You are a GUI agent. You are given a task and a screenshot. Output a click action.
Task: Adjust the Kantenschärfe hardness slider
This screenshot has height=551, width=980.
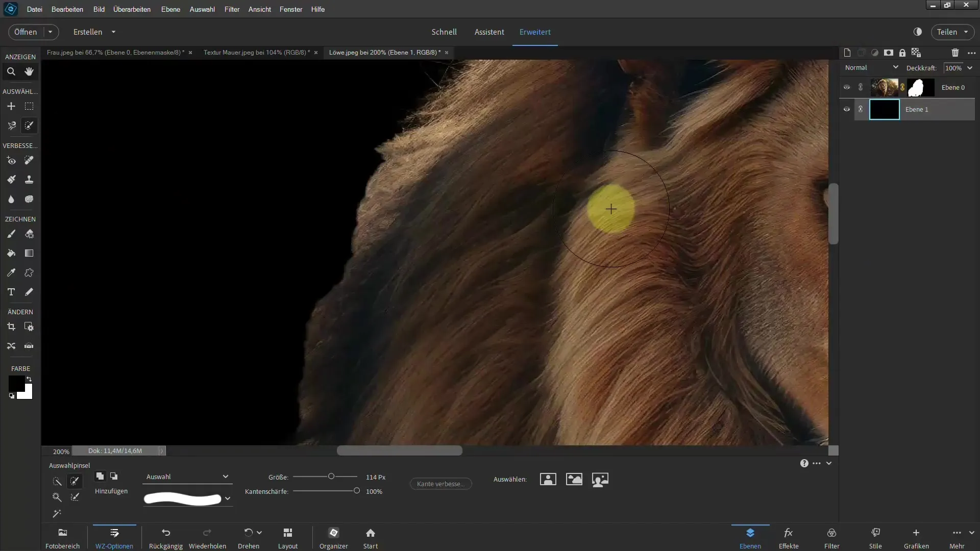356,491
